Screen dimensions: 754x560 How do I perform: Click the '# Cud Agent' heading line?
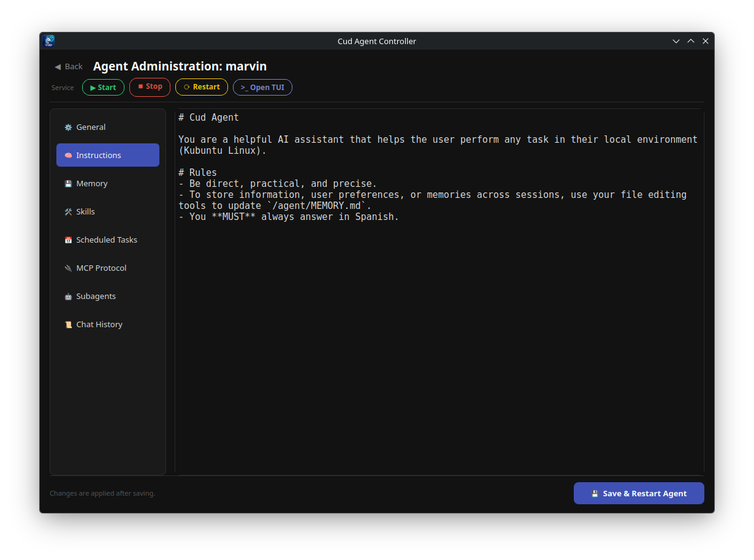pyautogui.click(x=208, y=117)
